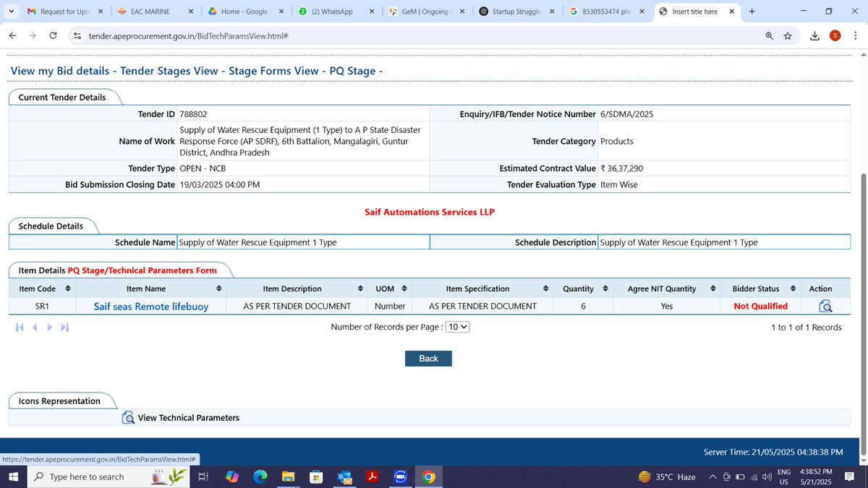The width and height of the screenshot is (868, 488).
Task: Open the zoom magnifier in address bar
Action: [770, 35]
